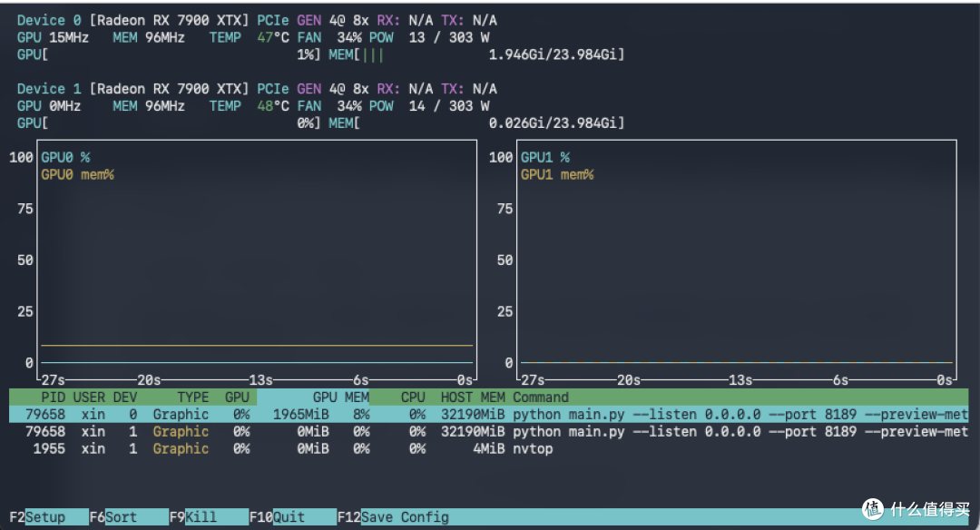Select the Command column header
Viewport: 980px width, 530px height.
coord(541,397)
